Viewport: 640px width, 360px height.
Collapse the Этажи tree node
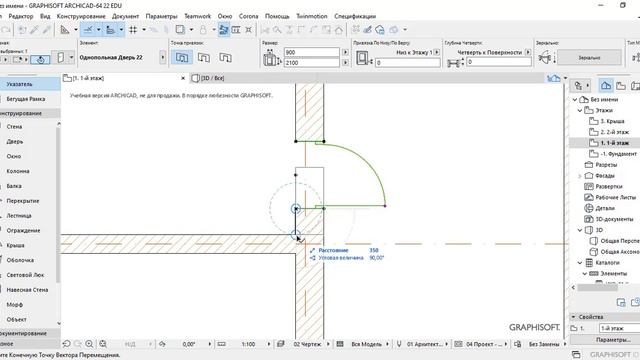[580, 111]
